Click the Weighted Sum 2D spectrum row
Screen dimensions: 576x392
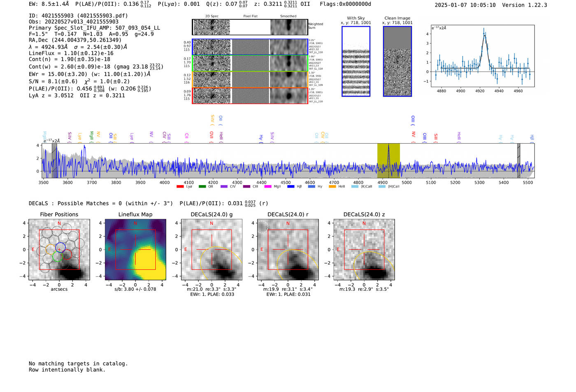(250, 27)
